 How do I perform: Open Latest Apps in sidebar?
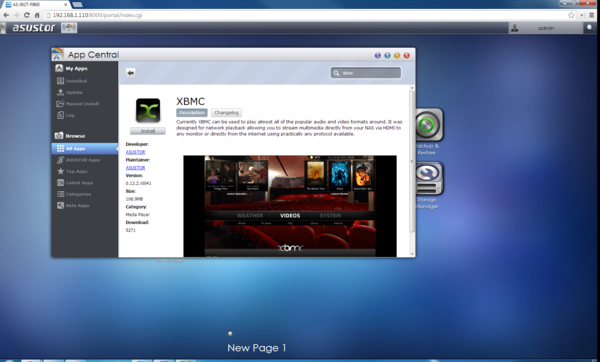[x=75, y=183]
